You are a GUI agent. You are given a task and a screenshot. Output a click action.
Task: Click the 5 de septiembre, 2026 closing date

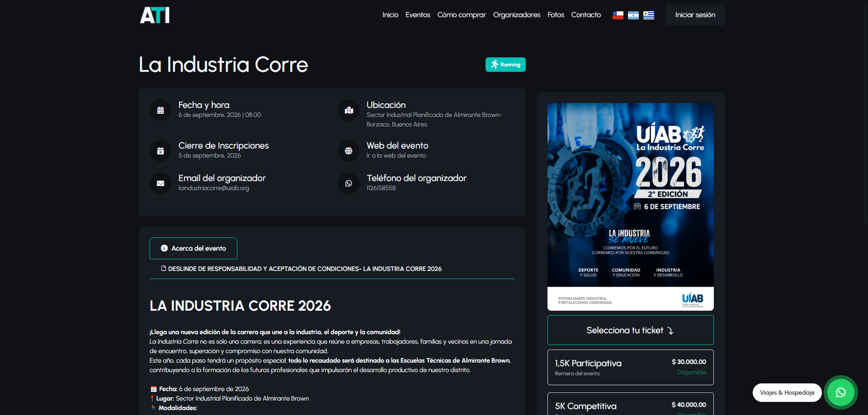click(x=209, y=155)
